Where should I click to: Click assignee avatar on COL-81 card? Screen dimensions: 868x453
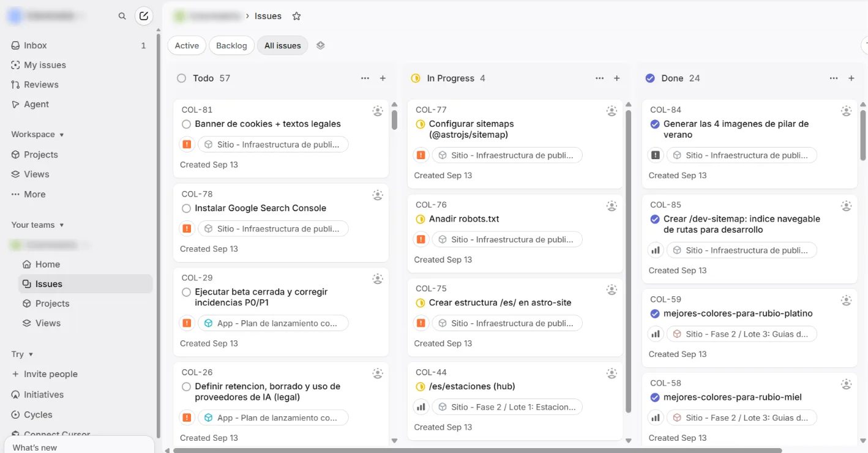(378, 111)
